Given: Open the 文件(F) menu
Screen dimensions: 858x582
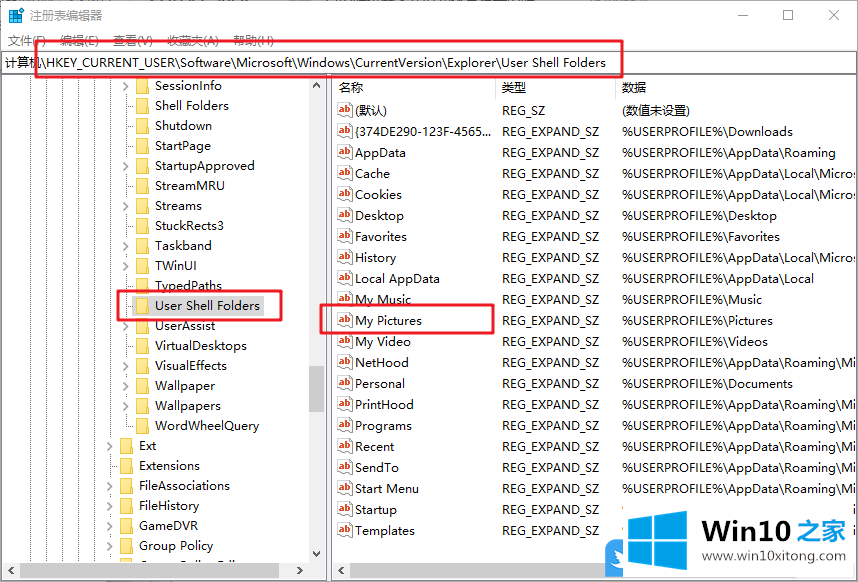Looking at the screenshot, I should [27, 40].
